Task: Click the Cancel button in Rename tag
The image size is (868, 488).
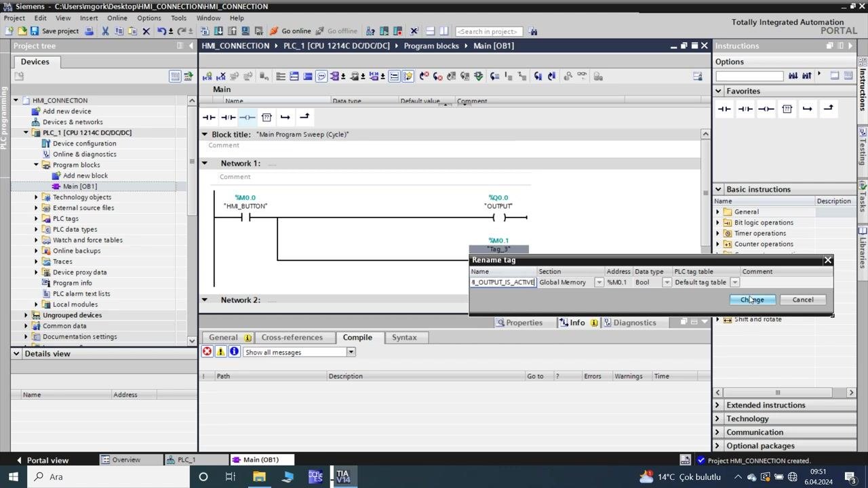Action: click(x=803, y=300)
